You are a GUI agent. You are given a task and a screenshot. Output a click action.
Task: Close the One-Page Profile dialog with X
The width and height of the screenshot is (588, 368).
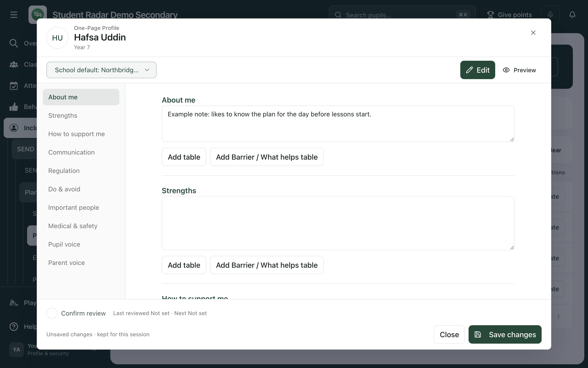pos(533,33)
